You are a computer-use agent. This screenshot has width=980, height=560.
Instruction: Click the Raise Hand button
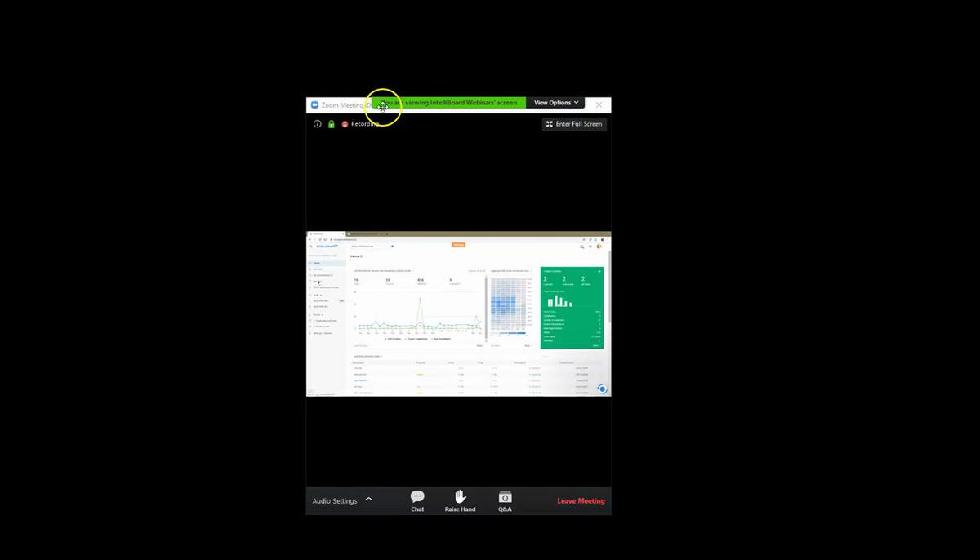point(460,501)
